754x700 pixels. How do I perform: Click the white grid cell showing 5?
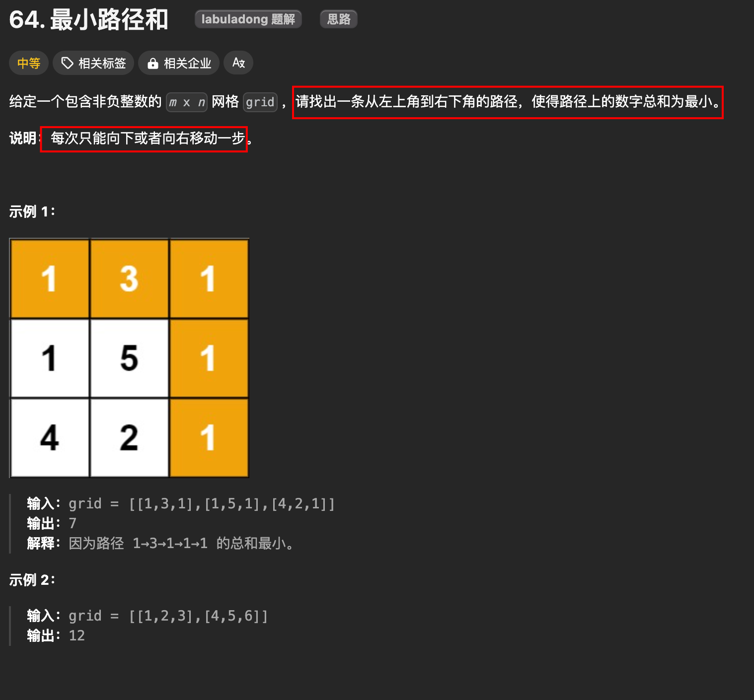pos(129,358)
